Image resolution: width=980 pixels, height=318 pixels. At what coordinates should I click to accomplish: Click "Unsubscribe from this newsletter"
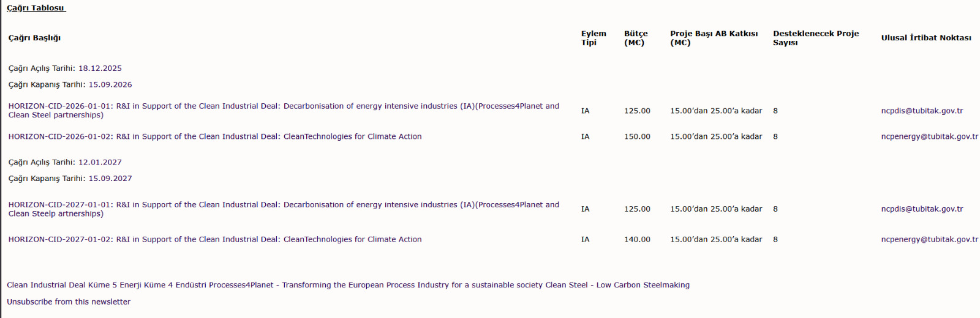69,302
